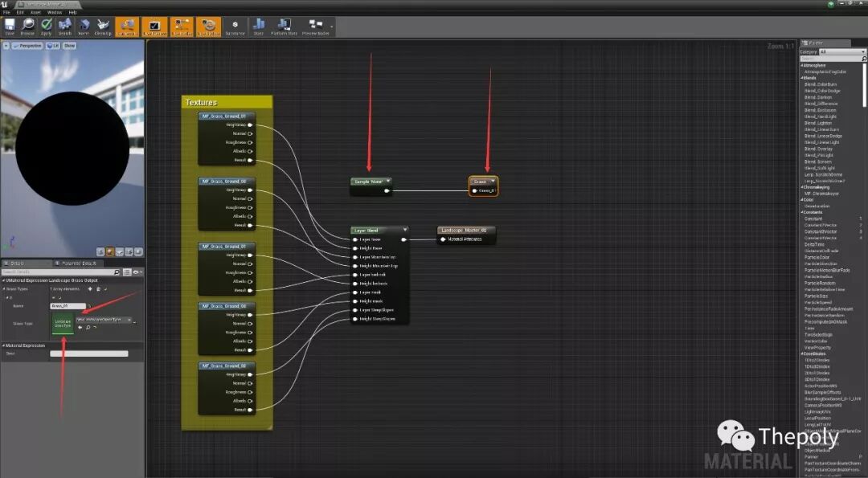Select AtmosphericFogColor in the Palette

point(825,72)
